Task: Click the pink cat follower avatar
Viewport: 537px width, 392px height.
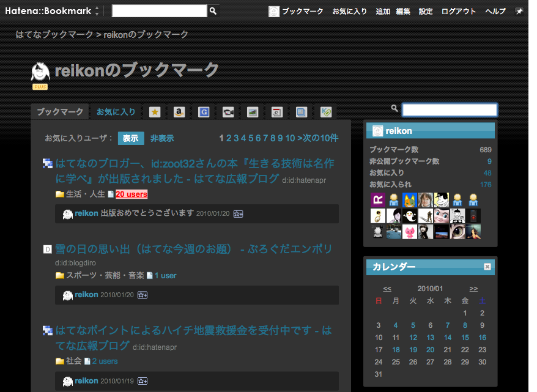Action: tap(410, 232)
